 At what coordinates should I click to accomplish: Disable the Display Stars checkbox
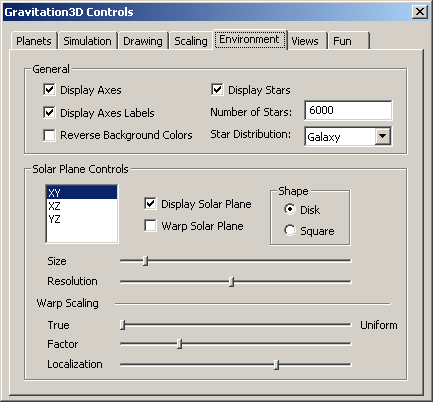point(217,90)
